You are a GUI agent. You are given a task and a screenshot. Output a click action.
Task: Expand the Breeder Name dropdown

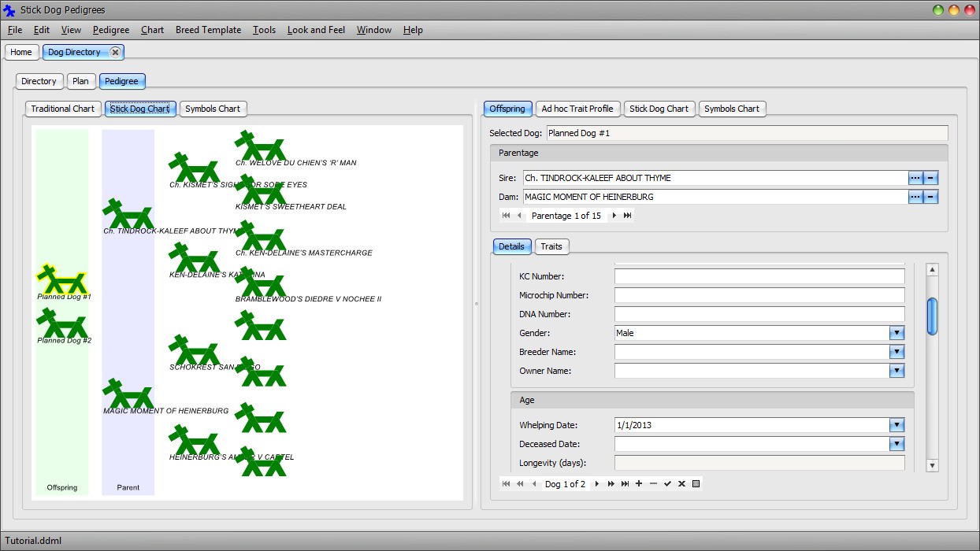point(896,352)
